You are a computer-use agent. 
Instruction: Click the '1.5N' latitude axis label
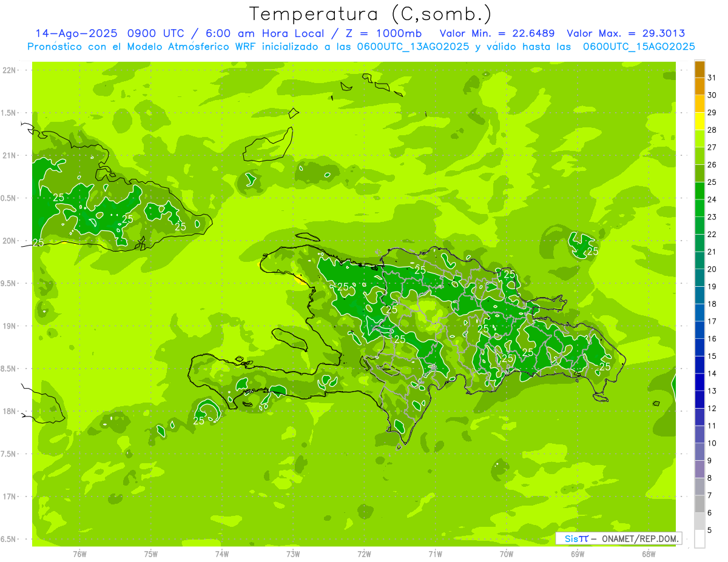click(9, 113)
